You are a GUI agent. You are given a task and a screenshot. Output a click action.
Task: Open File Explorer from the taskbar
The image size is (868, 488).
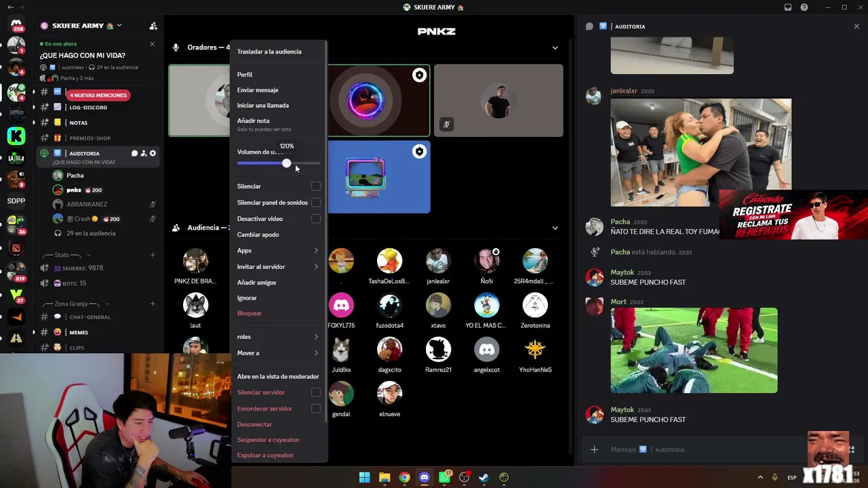tap(384, 477)
